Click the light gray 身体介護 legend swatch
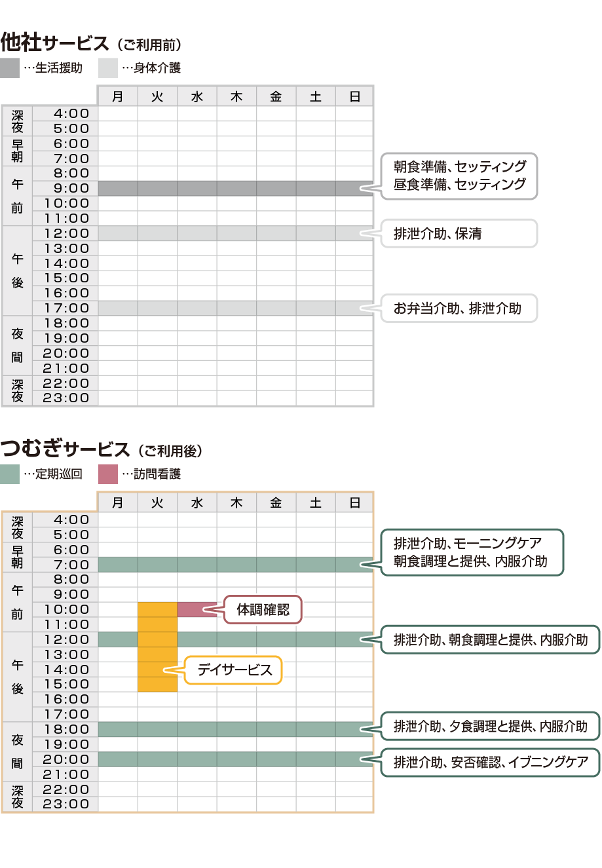This screenshot has height=868, width=602. 108,68
